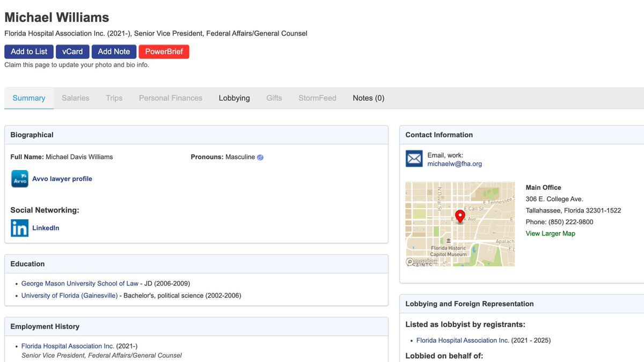Open the Personal Finances tab
The width and height of the screenshot is (644, 362).
click(x=171, y=98)
